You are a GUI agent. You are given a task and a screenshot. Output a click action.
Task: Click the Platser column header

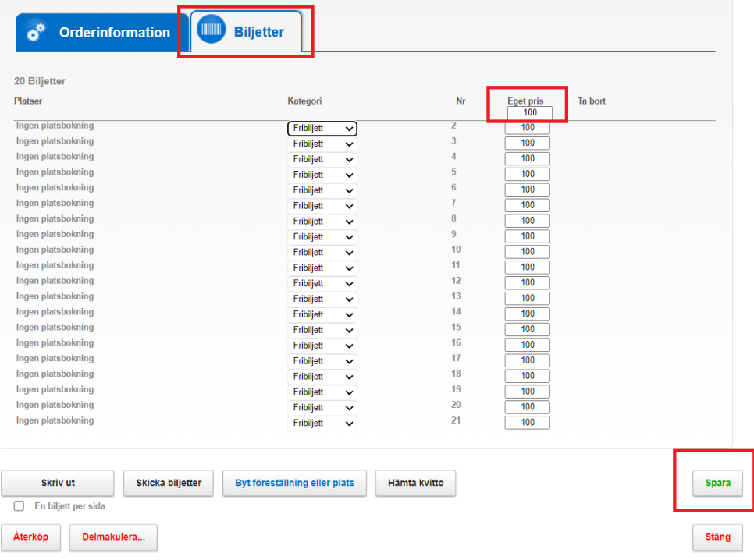[x=28, y=101]
